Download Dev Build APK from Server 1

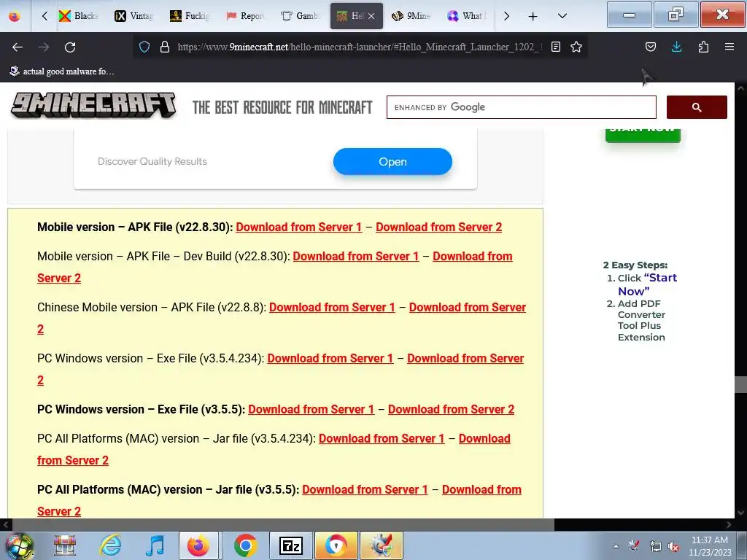click(x=356, y=256)
